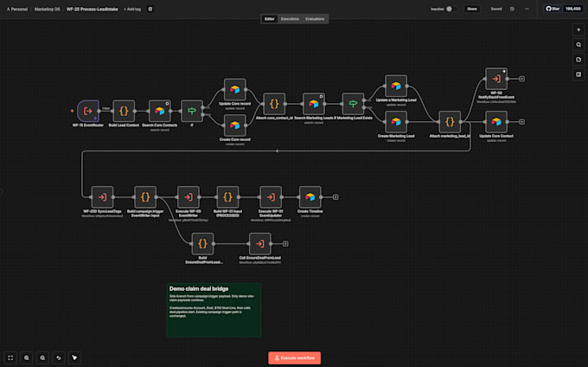Open the WF-25D SyncLeadTags node

tap(102, 197)
